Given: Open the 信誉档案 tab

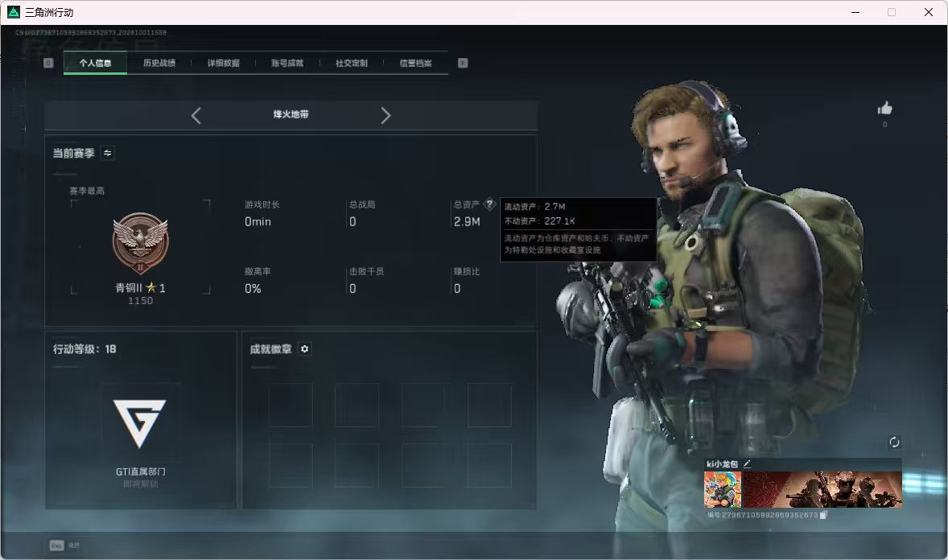Looking at the screenshot, I should coord(415,63).
